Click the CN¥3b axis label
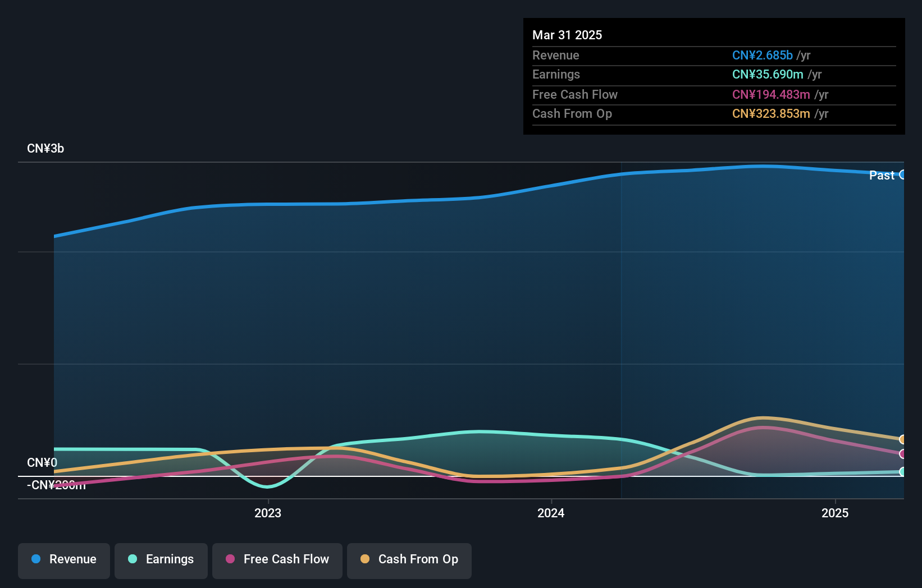Image resolution: width=922 pixels, height=588 pixels. point(45,148)
